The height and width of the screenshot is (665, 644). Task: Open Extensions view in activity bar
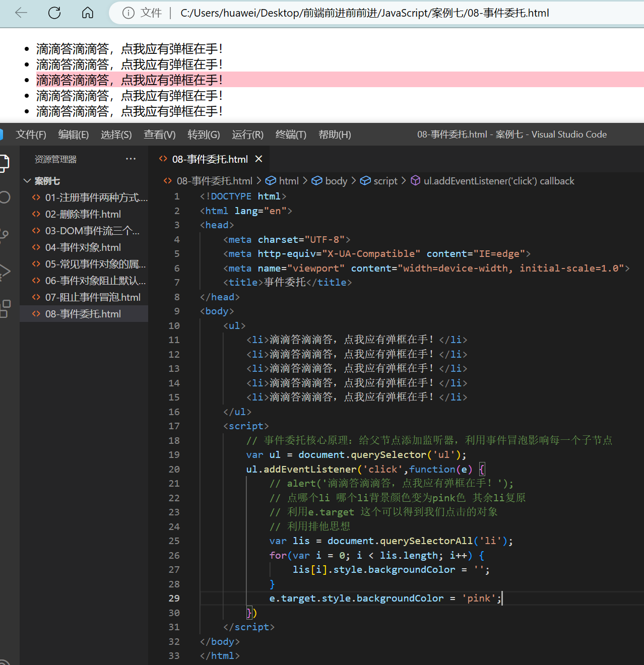4,308
